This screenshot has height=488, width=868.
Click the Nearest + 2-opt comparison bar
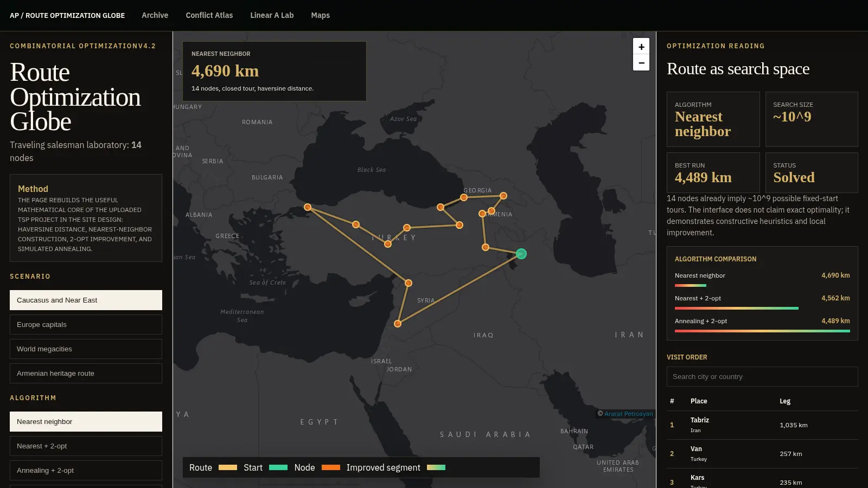point(737,308)
